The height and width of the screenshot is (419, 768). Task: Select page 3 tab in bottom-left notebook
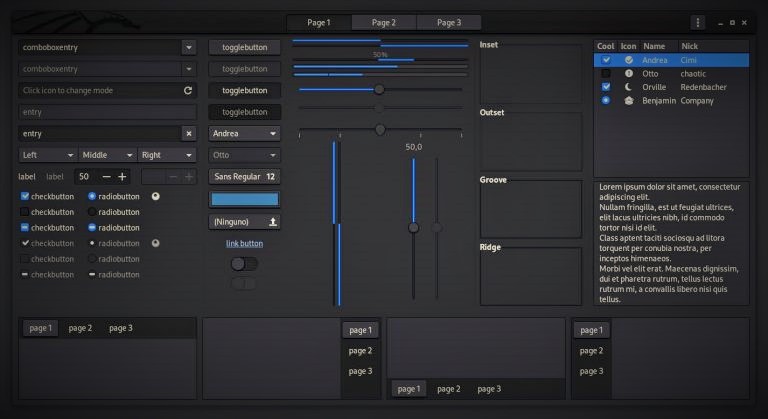120,328
